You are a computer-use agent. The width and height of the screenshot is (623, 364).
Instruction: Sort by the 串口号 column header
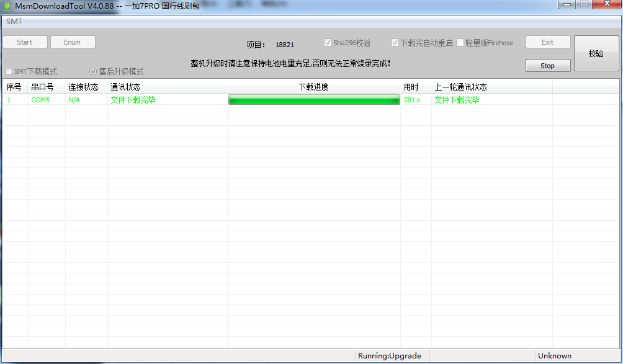[43, 87]
